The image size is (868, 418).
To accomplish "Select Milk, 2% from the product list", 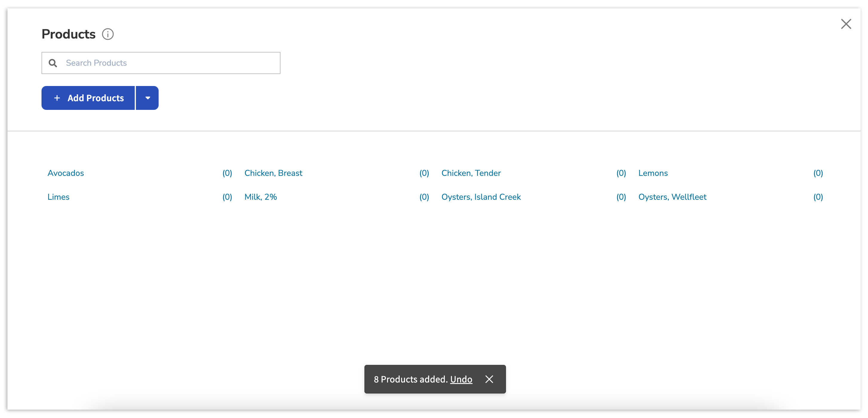I will tap(260, 197).
